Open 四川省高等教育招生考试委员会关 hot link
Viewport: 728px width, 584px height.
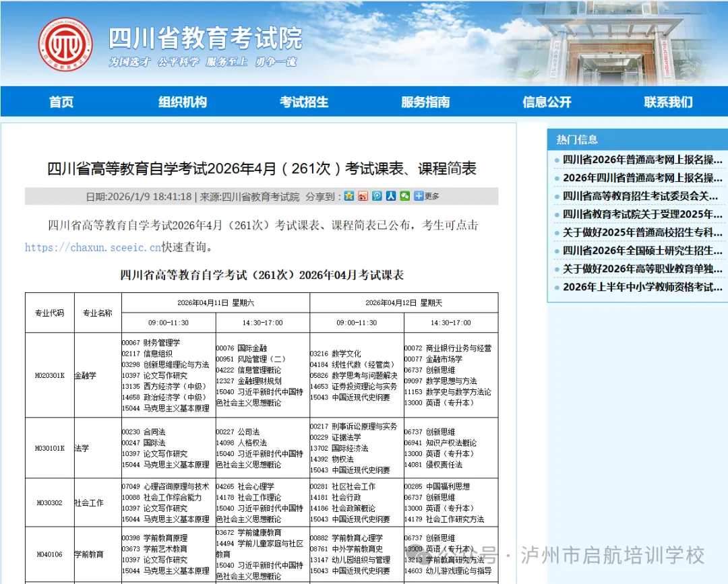tap(641, 196)
